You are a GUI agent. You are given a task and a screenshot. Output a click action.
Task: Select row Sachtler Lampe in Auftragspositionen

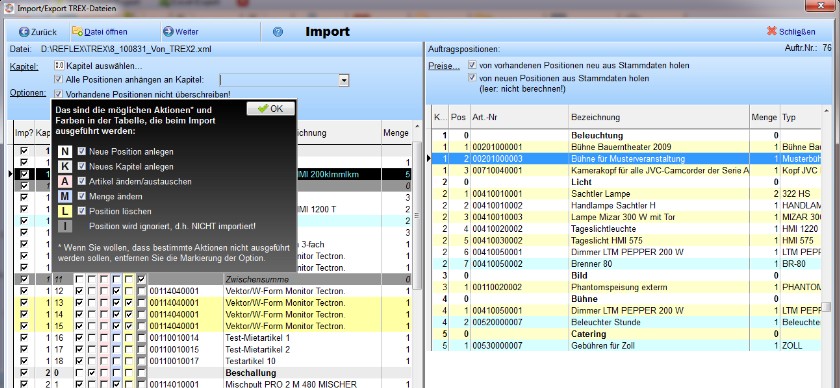click(626, 193)
